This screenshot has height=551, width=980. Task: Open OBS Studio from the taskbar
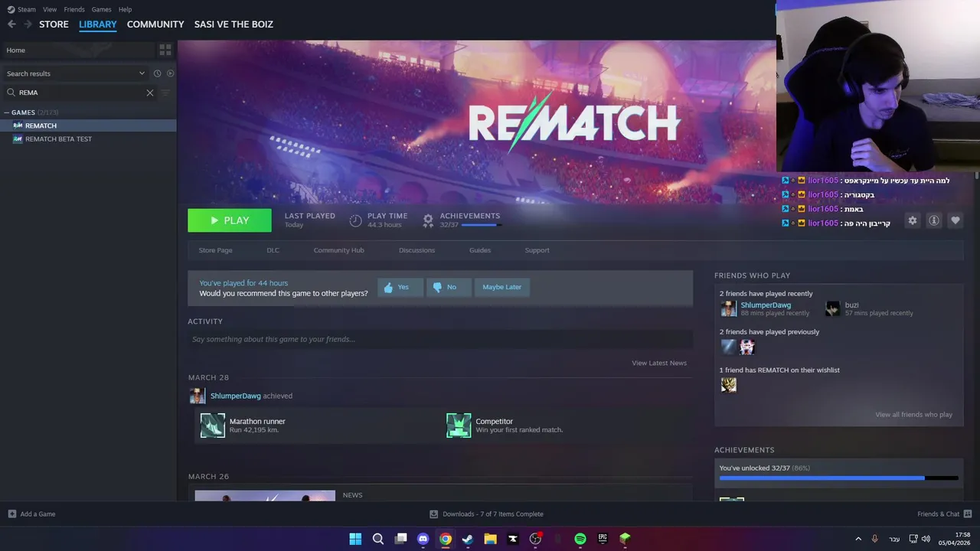[x=535, y=539]
